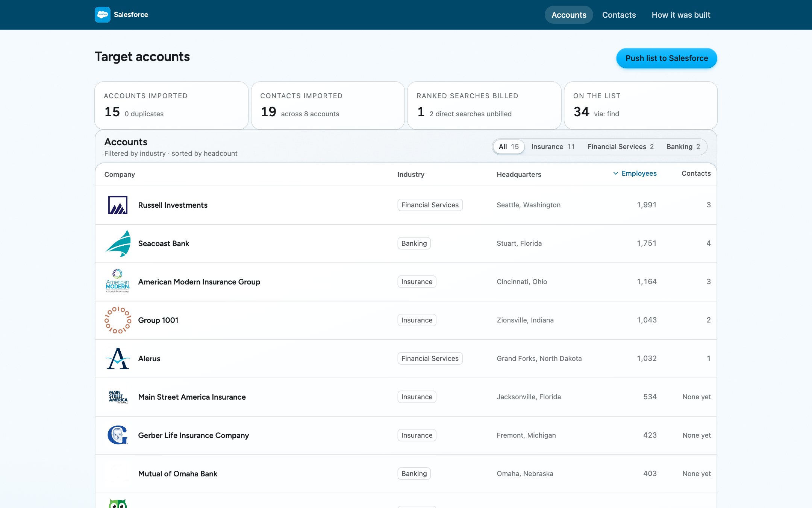
Task: Click the Russell Investments company logo
Action: 118,205
